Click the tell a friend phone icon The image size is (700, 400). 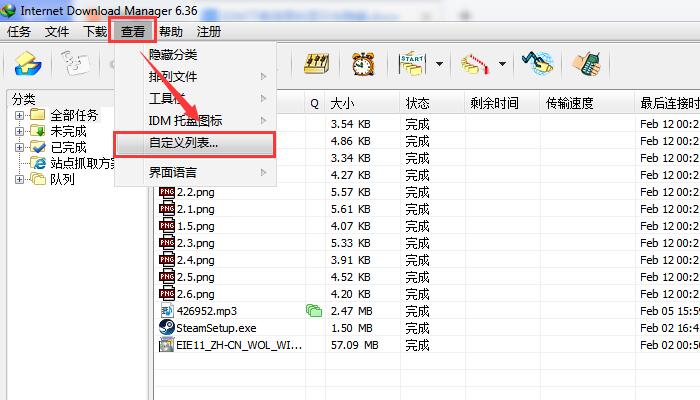coord(587,63)
